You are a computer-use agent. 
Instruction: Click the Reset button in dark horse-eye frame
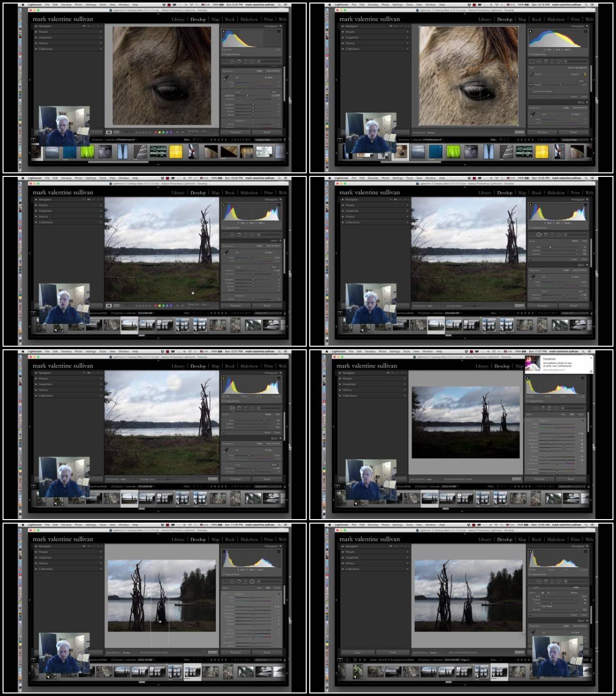click(267, 132)
